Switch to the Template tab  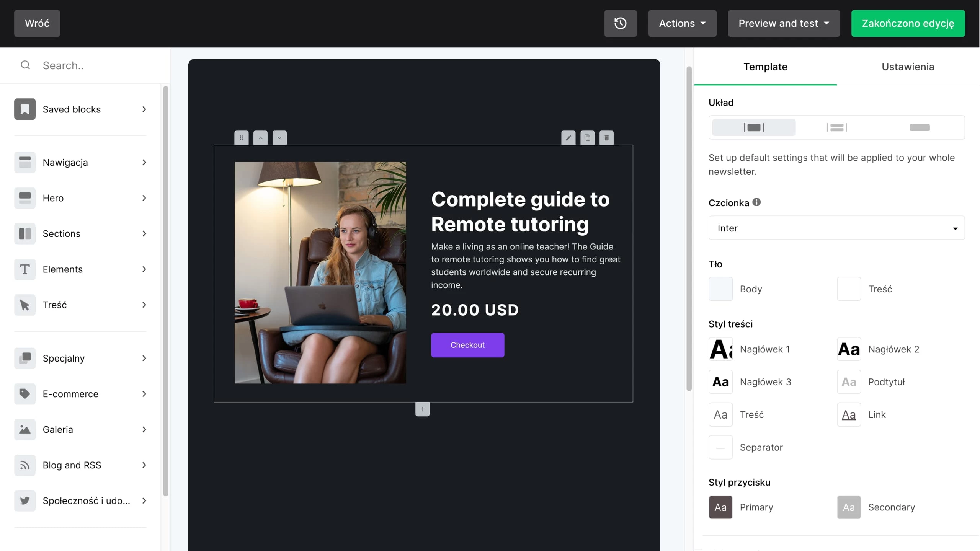pos(765,67)
